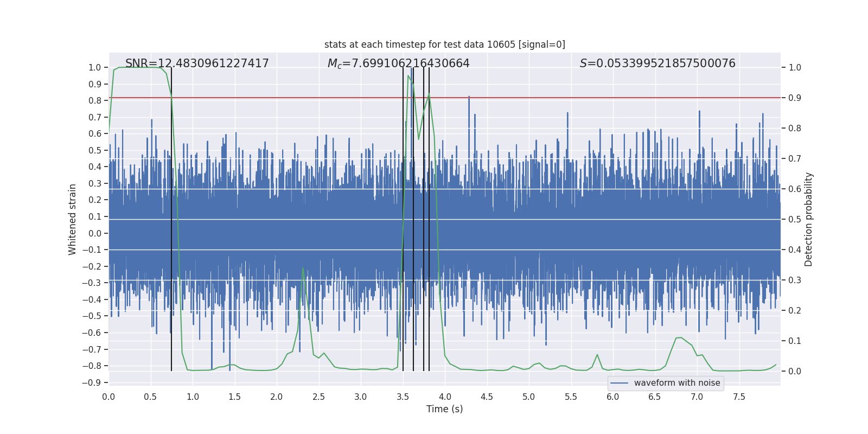
Task: Click the 'Time (s)' x-axis label
Action: pos(444,409)
